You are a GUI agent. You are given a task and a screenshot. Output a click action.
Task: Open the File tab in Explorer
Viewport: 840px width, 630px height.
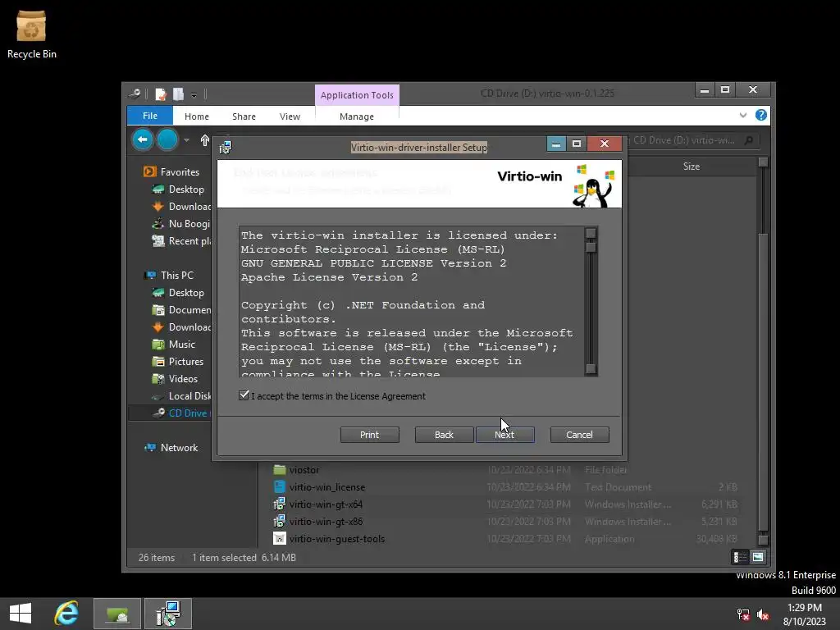tap(150, 116)
